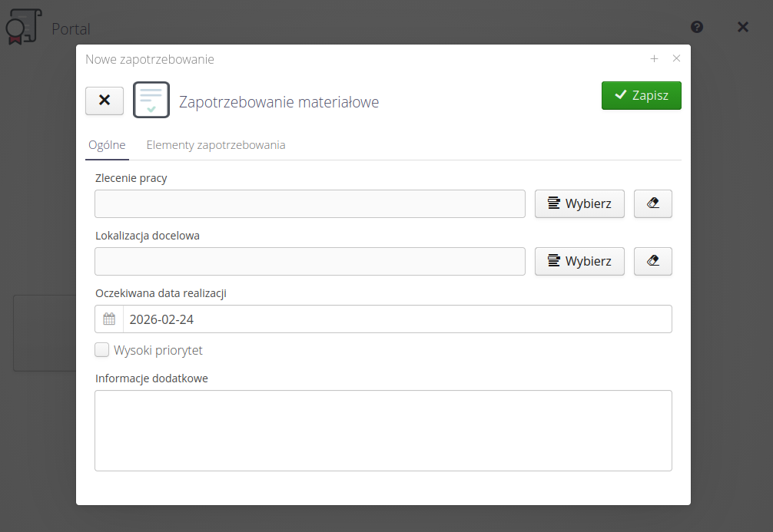Click into the Informacje dodatkowe text area
The height and width of the screenshot is (532, 773).
(383, 430)
